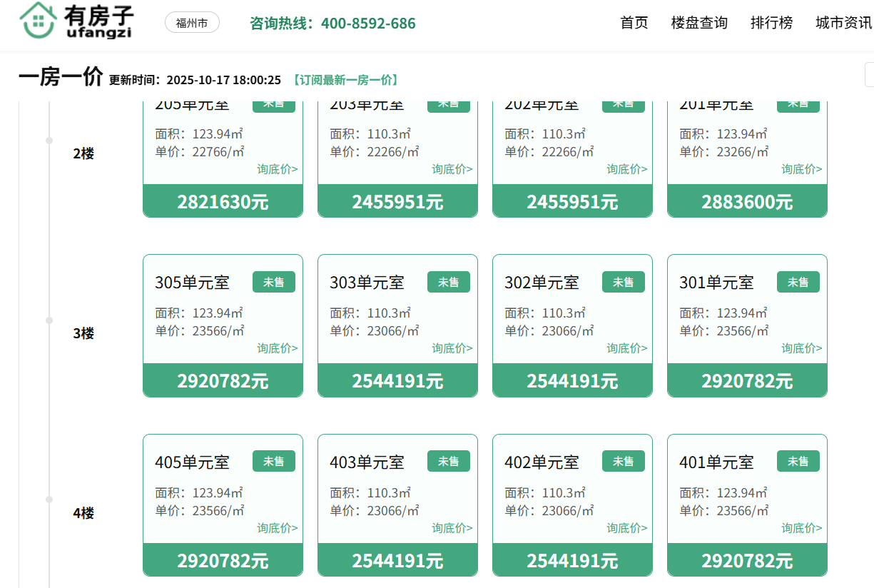
Task: Click 询底价 under unit 201's price details
Action: (x=801, y=169)
